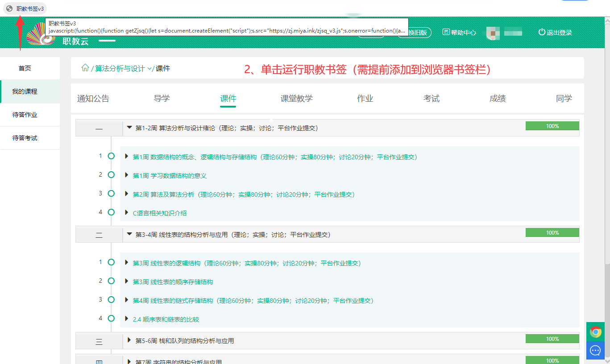Expand 第1周 数据结构的概念 item arrow
Viewport: 610px width, 364px height.
127,157
